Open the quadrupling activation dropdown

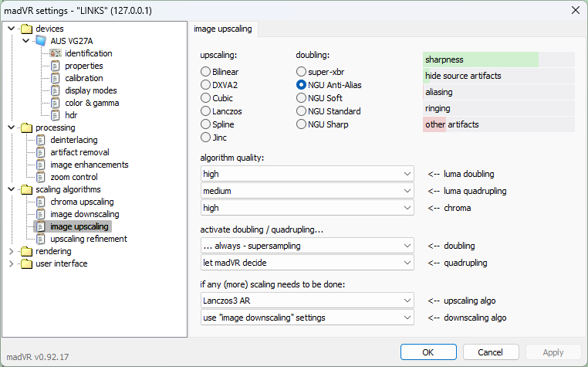tap(307, 263)
